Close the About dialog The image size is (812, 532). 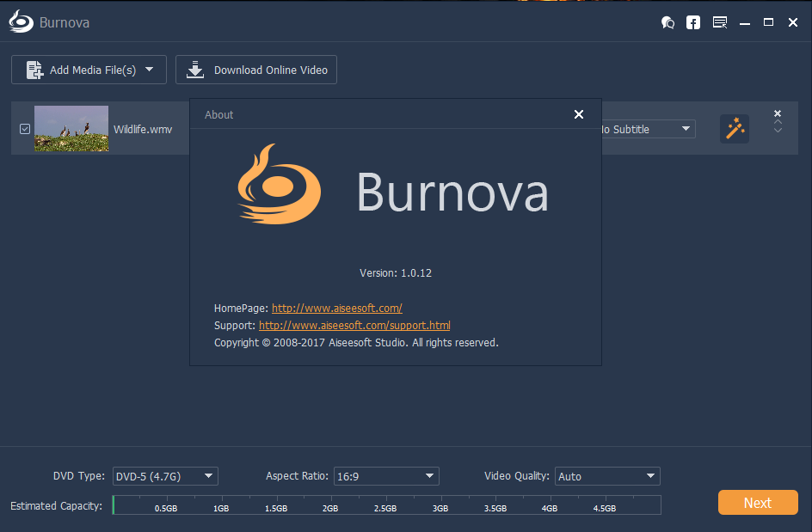579,114
